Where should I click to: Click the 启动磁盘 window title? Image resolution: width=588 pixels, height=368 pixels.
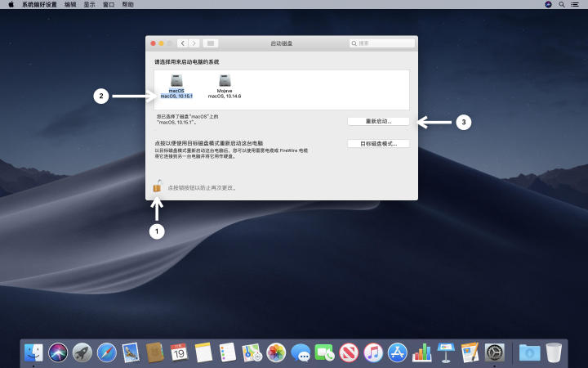282,43
